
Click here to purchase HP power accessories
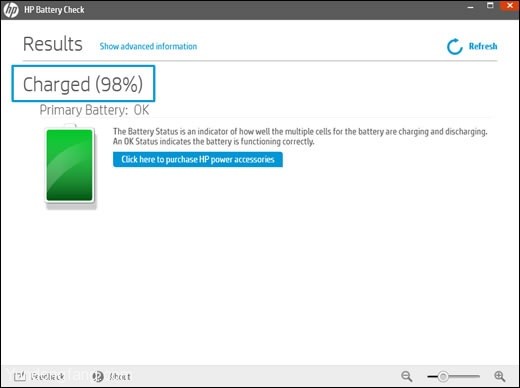(198, 159)
